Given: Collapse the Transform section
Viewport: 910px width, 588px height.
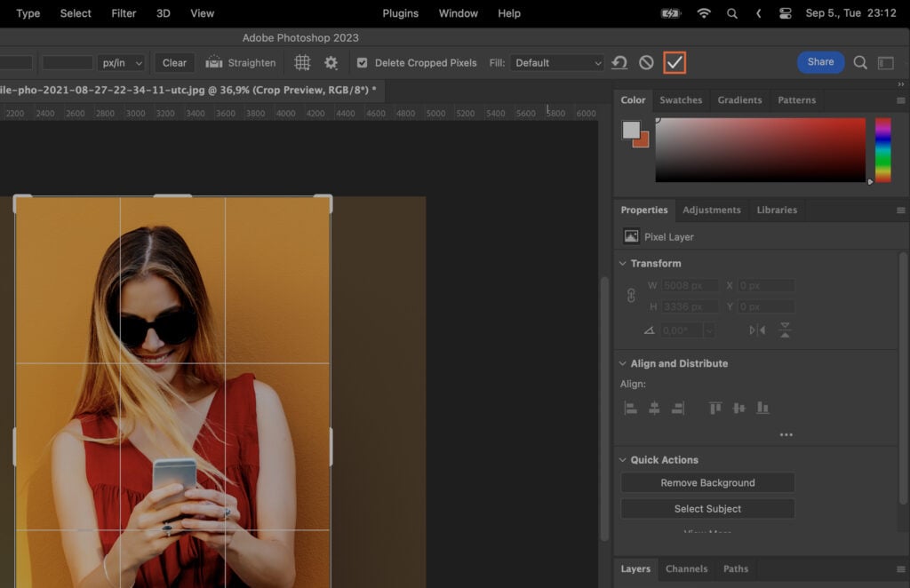Looking at the screenshot, I should 621,263.
